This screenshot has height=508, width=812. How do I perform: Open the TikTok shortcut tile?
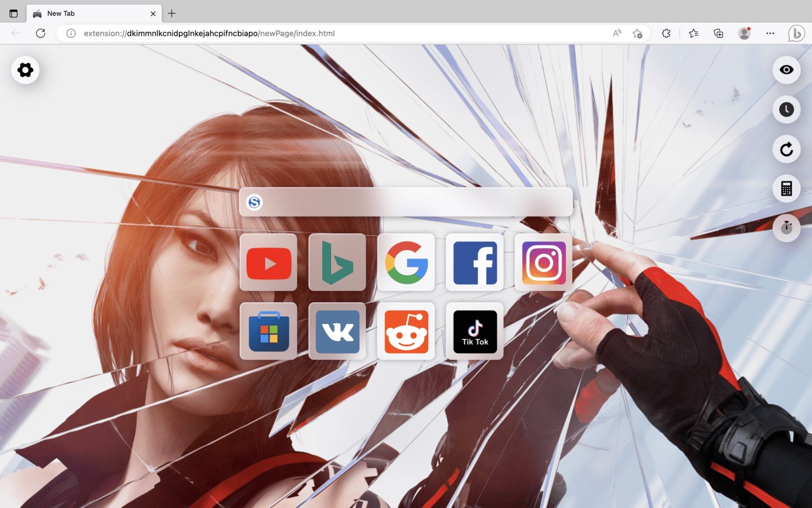point(475,331)
